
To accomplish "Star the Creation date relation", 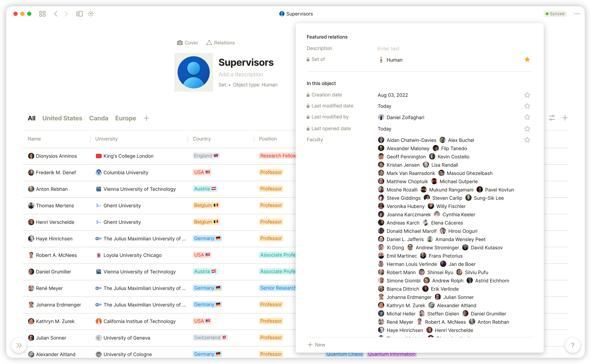I will coord(527,95).
